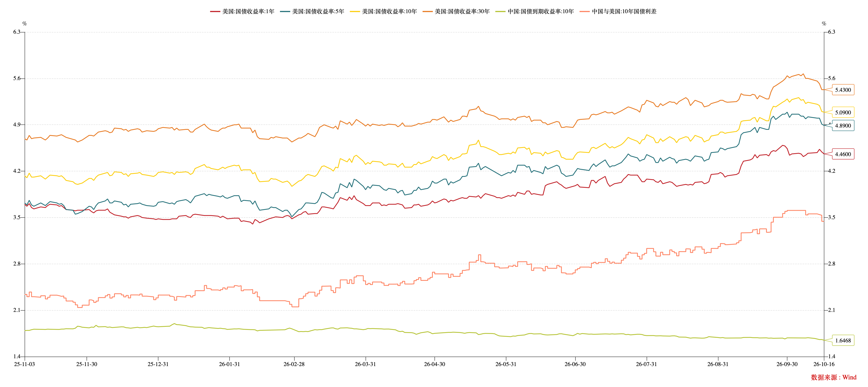The height and width of the screenshot is (387, 868).
Task: Click the 26-05-31 date axis label
Action: coord(506,364)
